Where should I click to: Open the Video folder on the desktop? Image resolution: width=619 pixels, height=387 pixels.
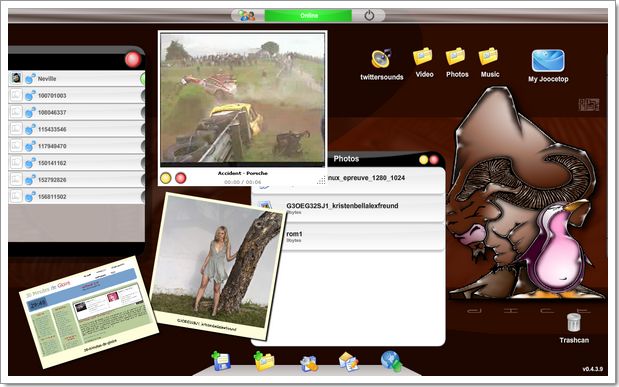tap(423, 56)
